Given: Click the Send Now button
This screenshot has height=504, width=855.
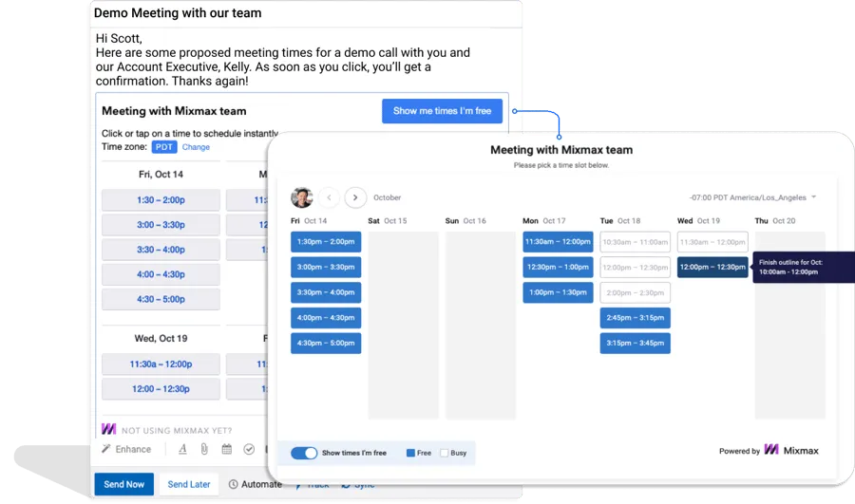Looking at the screenshot, I should 123,484.
